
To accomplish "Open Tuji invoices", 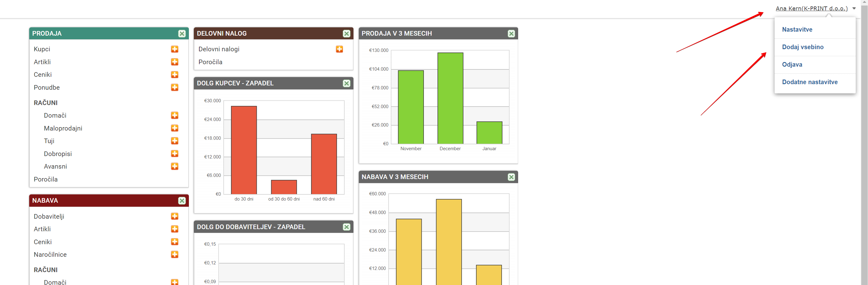I will 49,141.
